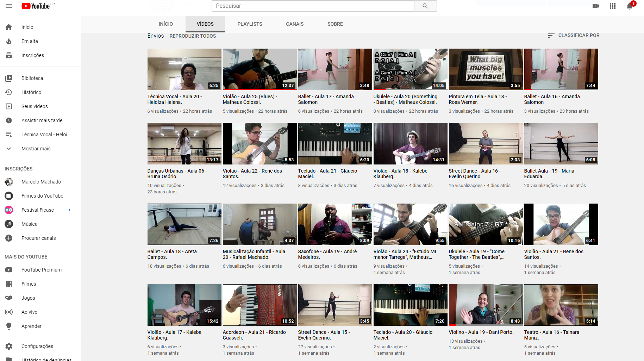Open Festival Ficasc subscription channel
This screenshot has width=644, height=361.
(37, 210)
